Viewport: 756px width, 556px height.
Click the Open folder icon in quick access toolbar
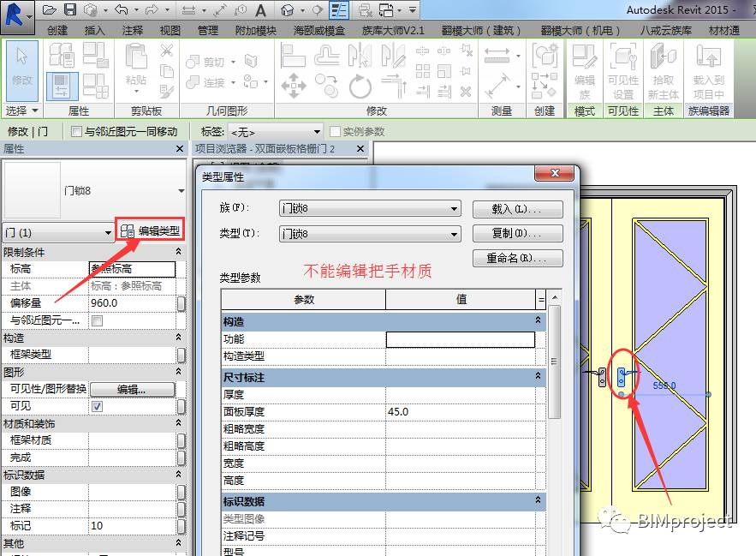[x=49, y=10]
